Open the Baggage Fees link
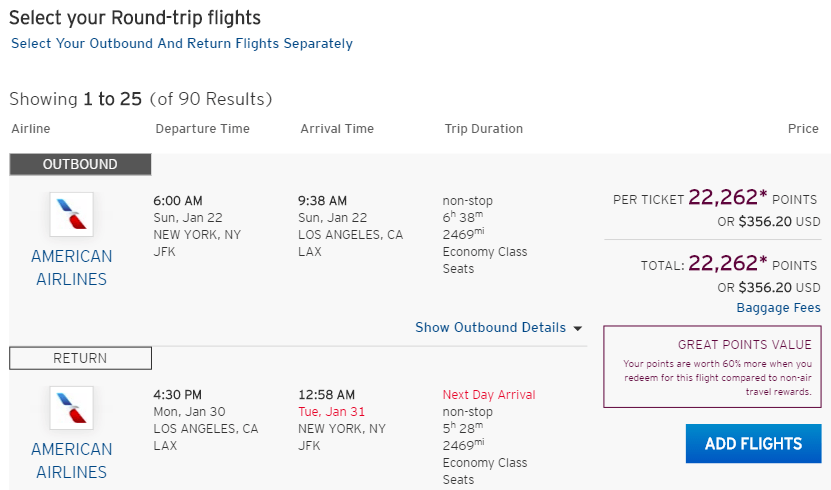Screen dimensions: 831x490 pyautogui.click(x=778, y=308)
